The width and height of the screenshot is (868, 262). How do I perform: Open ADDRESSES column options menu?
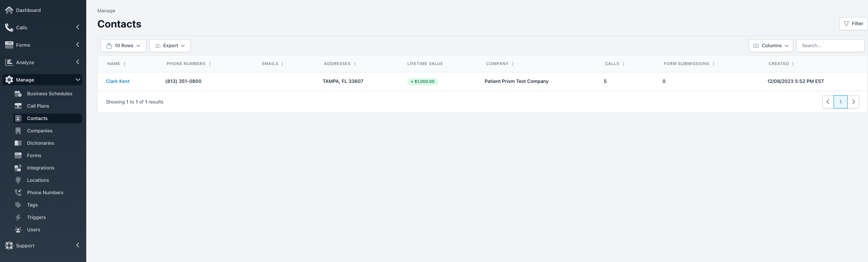pos(355,64)
